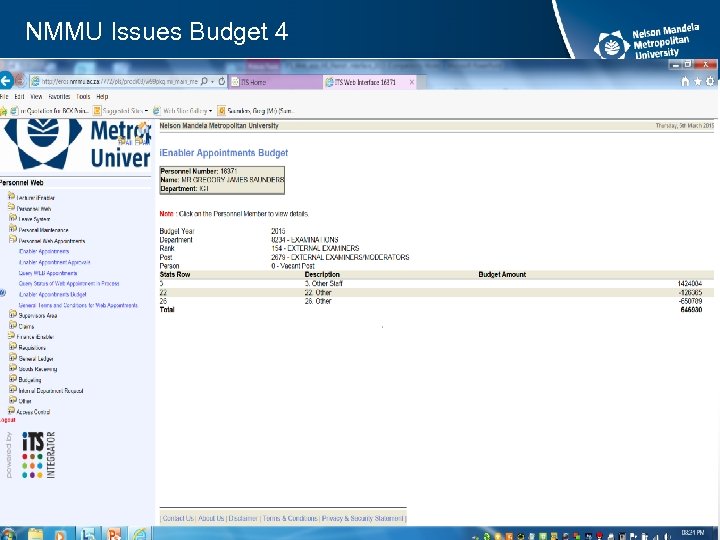The width and height of the screenshot is (720, 540).
Task: Click folder icon beside Personal Maintenance
Action: (13, 229)
